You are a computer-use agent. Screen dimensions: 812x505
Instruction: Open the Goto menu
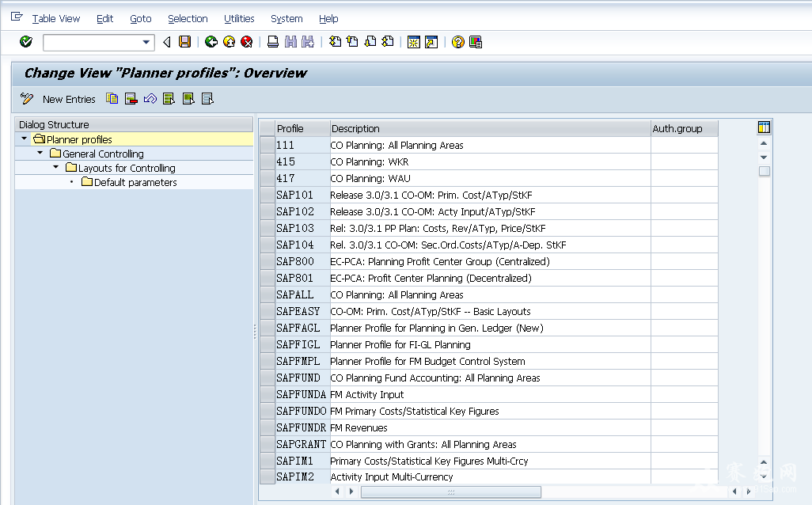coord(140,19)
